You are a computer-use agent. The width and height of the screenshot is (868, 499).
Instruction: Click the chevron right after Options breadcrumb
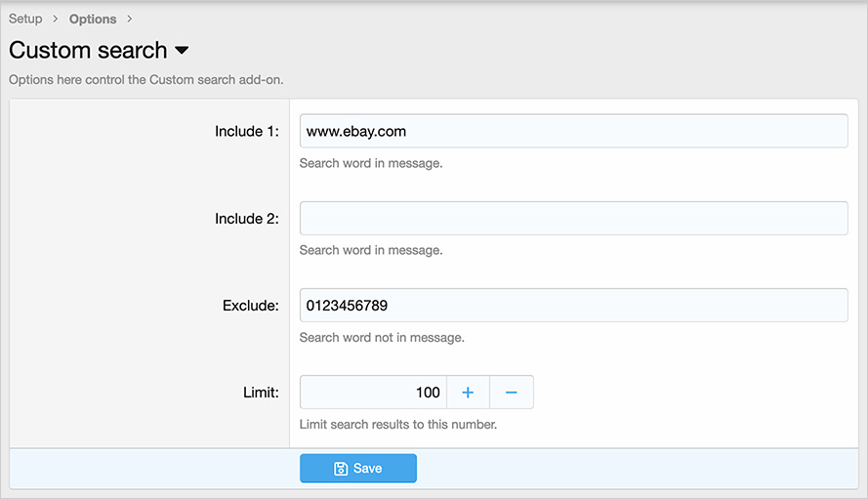point(129,20)
